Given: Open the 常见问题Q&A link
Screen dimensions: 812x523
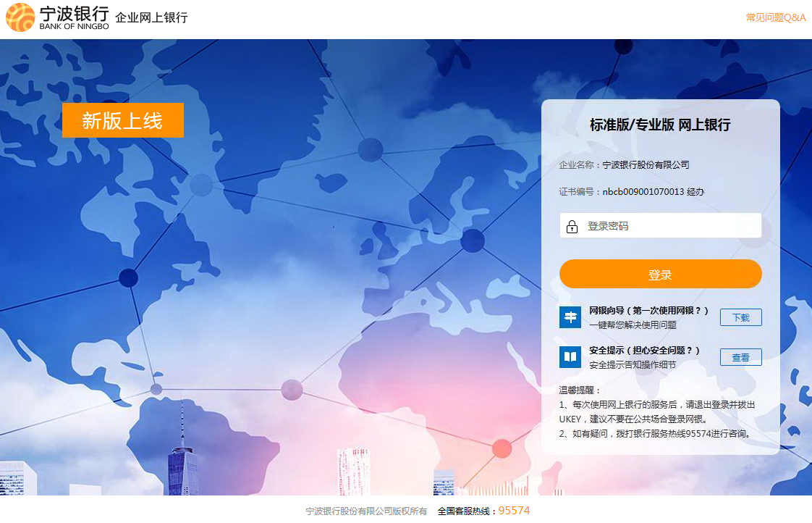Looking at the screenshot, I should 775,17.
